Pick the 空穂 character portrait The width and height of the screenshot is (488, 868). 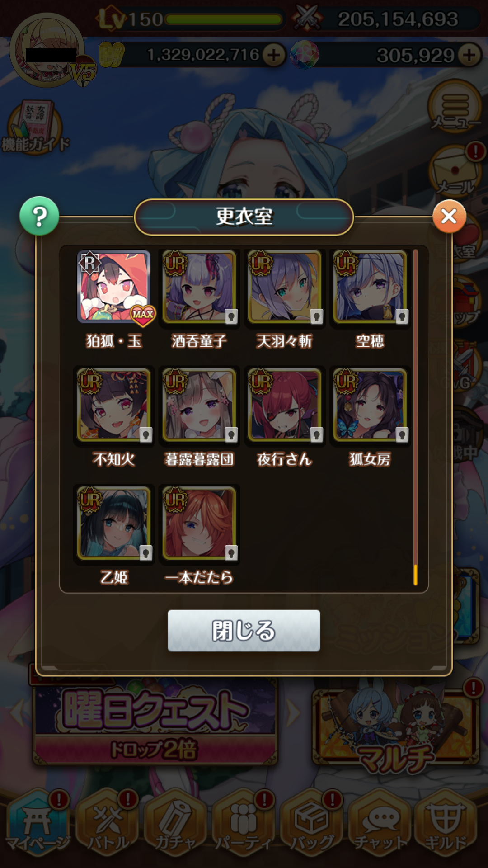point(370,287)
